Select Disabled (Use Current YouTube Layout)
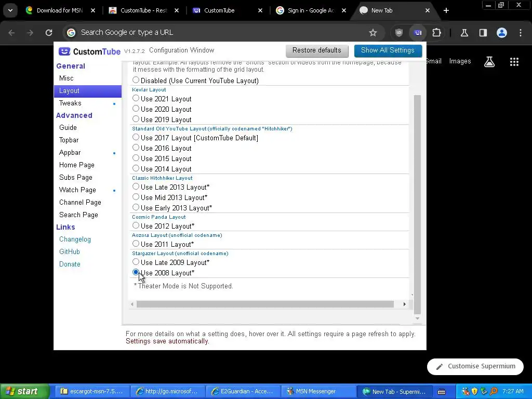The height and width of the screenshot is (399, 532). 136,80
